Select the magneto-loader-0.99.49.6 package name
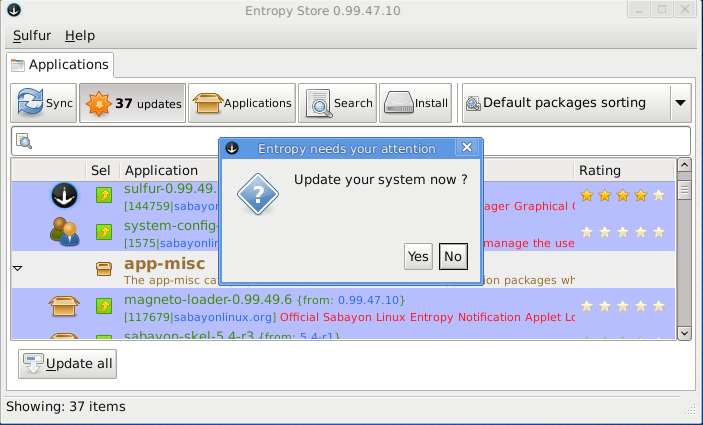703x425 pixels. [208, 299]
